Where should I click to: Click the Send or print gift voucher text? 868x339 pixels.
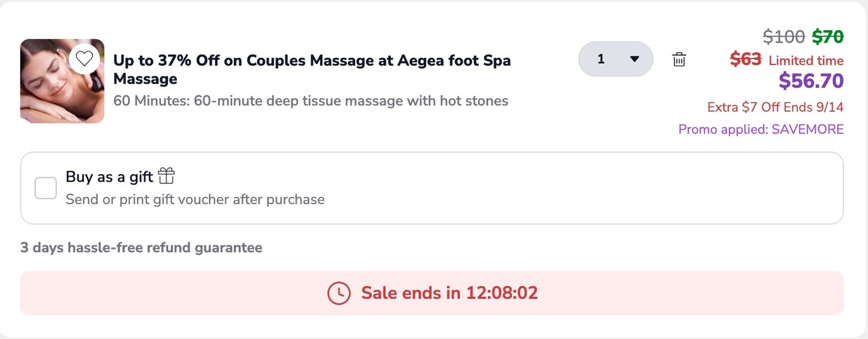click(x=195, y=199)
